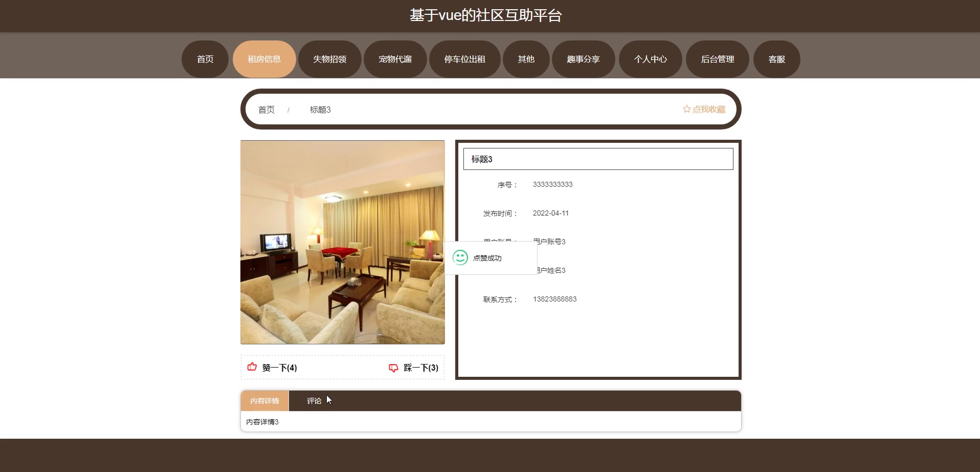Open 后台管理 navigation item
This screenshot has height=472, width=980.
(718, 59)
